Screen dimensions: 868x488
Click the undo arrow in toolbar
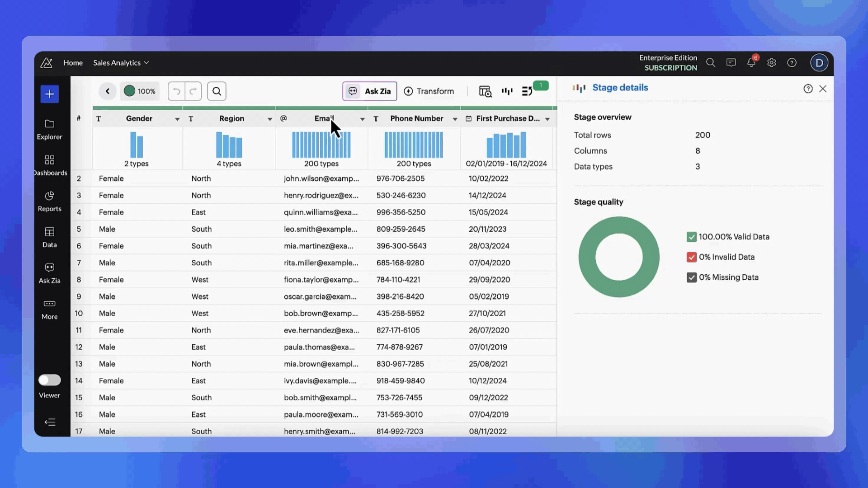pos(176,91)
